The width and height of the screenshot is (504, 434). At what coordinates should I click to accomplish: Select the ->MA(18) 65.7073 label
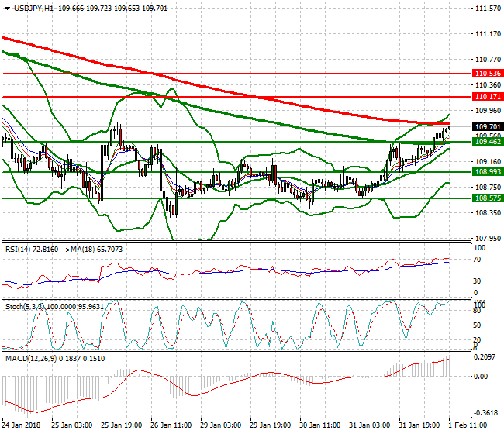(x=92, y=250)
